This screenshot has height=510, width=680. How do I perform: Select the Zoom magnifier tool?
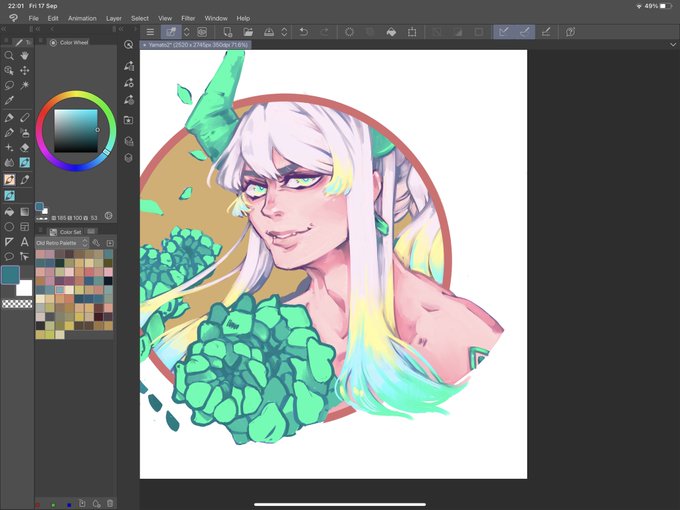tap(9, 56)
